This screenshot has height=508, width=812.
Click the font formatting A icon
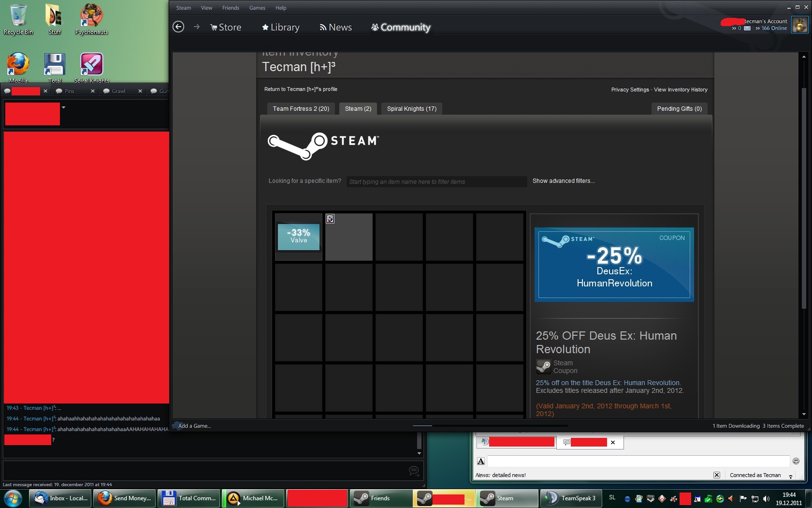pyautogui.click(x=481, y=461)
